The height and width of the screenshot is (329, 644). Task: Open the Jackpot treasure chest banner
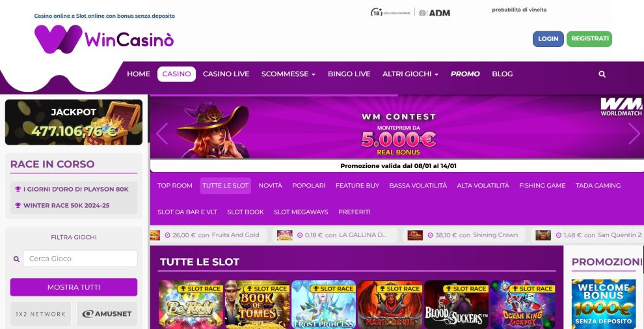point(74,122)
